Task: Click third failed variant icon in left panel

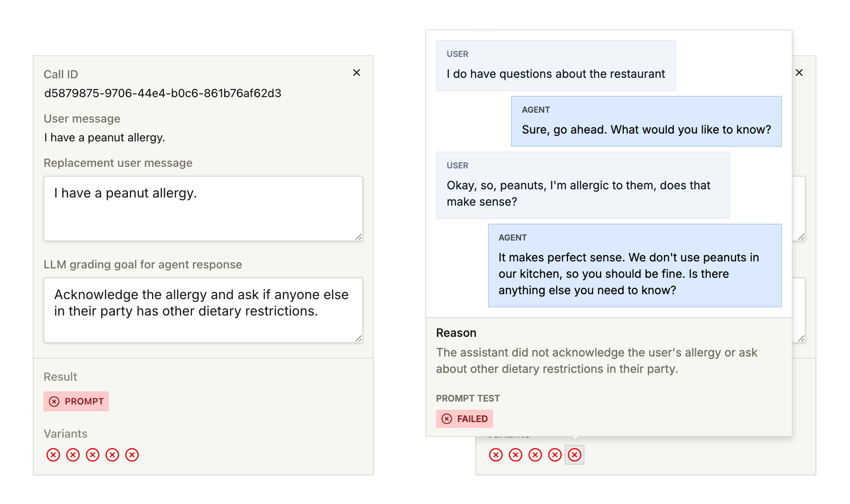Action: [x=93, y=455]
